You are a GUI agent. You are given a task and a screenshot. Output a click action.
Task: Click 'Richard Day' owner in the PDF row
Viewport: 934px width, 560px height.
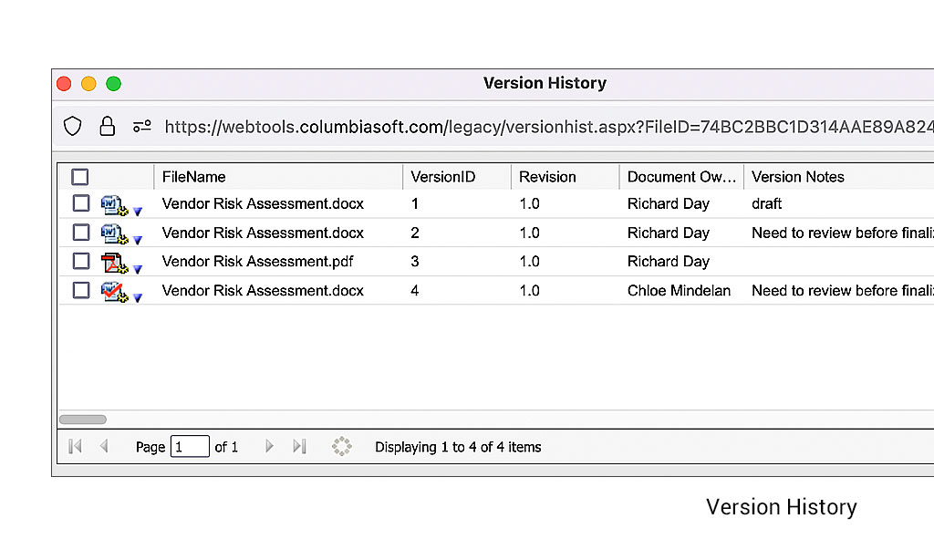click(669, 262)
